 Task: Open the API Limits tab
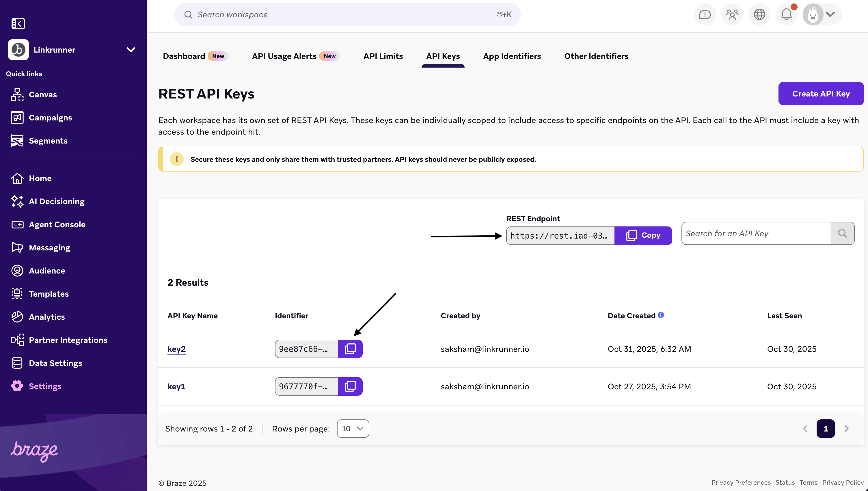(383, 56)
